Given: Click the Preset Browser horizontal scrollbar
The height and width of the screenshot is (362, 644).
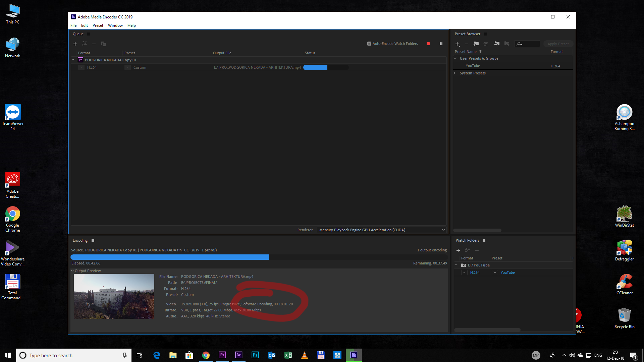Looking at the screenshot, I should tap(477, 230).
